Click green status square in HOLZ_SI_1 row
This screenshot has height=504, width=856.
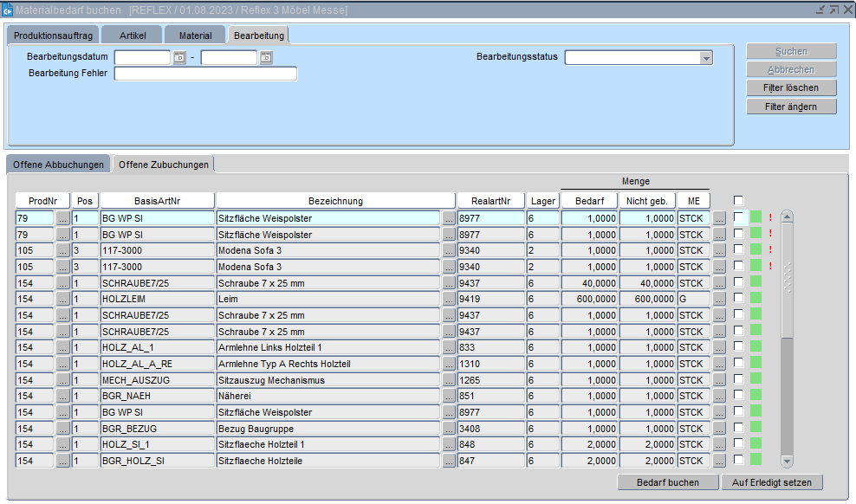pyautogui.click(x=755, y=444)
